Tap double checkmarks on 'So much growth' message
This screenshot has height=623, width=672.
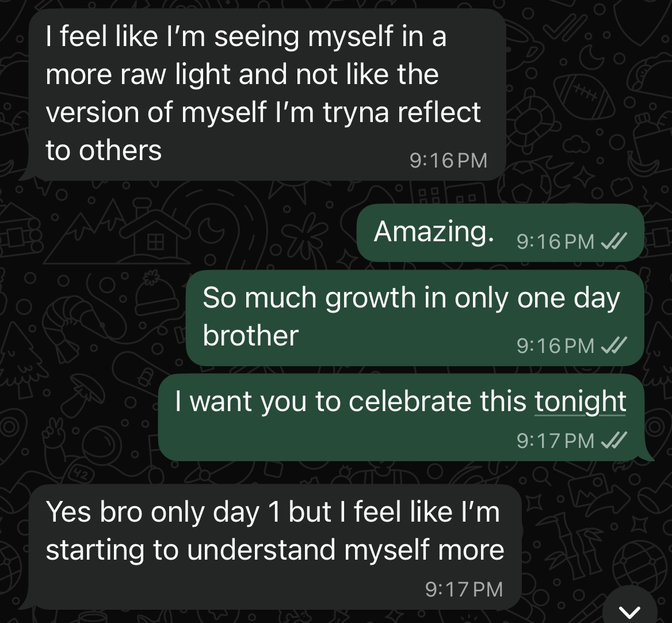point(614,345)
